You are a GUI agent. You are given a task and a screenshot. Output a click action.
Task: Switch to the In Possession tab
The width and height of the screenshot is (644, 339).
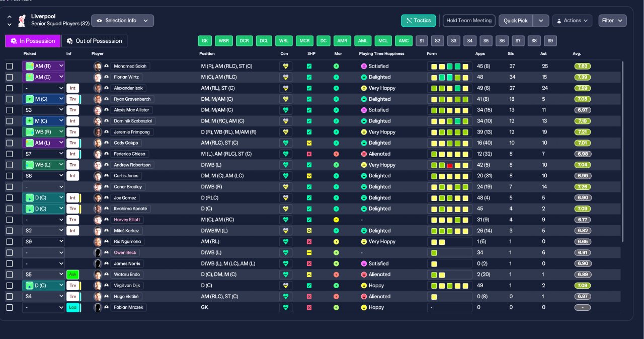pos(33,41)
